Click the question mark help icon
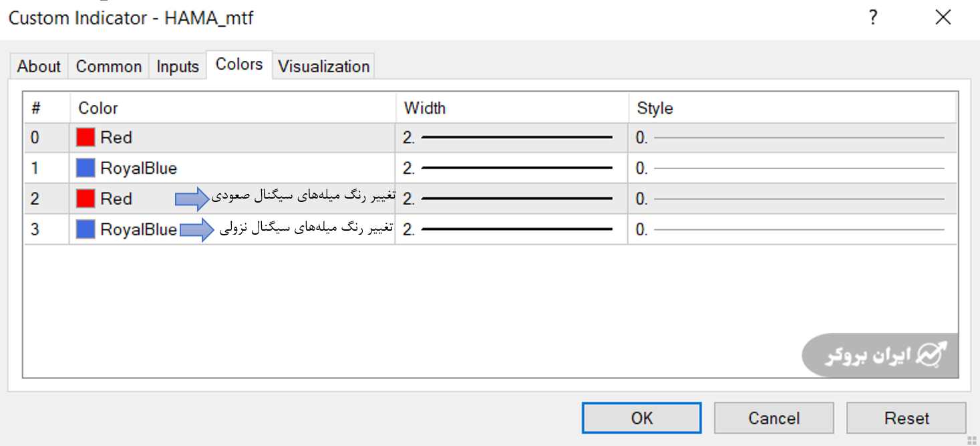The height and width of the screenshot is (446, 980). coord(872,18)
